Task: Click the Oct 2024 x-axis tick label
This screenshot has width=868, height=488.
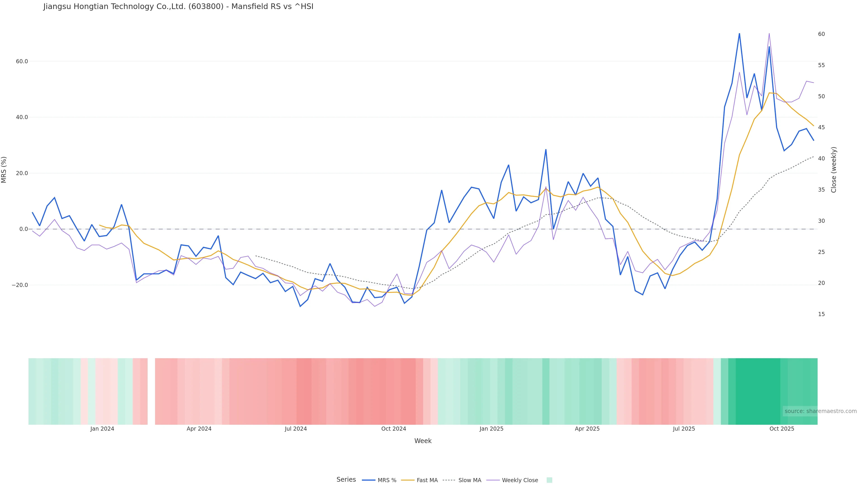Action: 394,429
